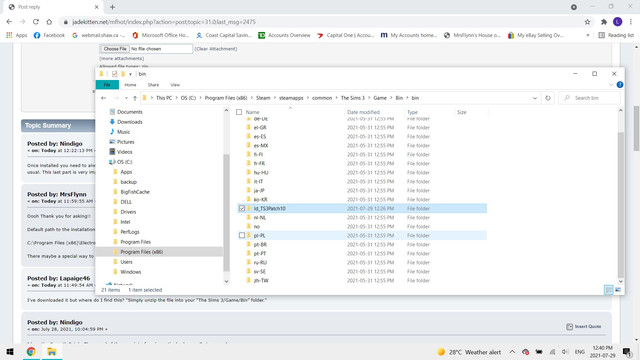640x360 pixels.
Task: Open address bar history dropdown
Action: tap(535, 98)
